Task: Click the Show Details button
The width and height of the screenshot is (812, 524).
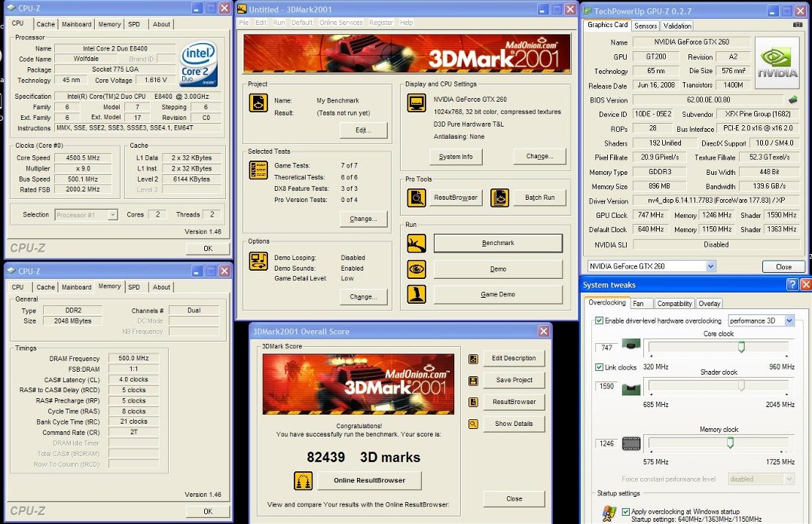Action: pyautogui.click(x=514, y=424)
